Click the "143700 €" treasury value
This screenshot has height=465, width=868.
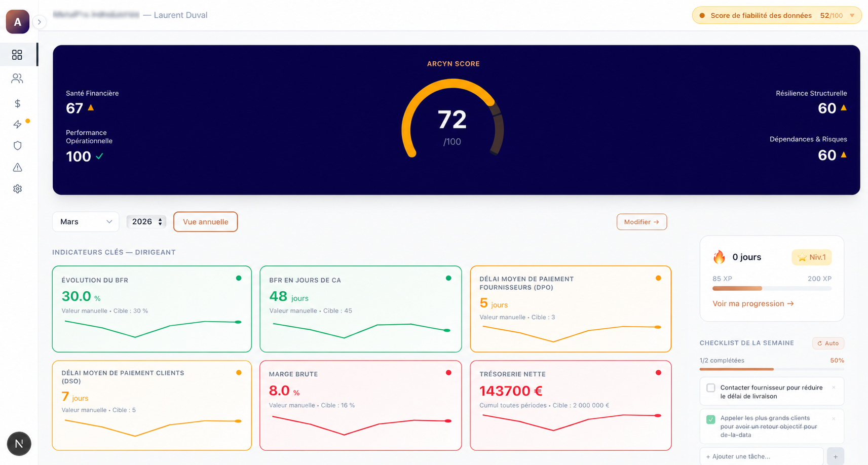tap(511, 391)
